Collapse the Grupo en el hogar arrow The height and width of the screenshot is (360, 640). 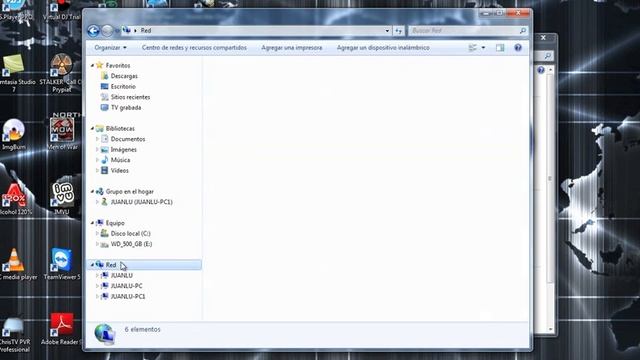92,191
